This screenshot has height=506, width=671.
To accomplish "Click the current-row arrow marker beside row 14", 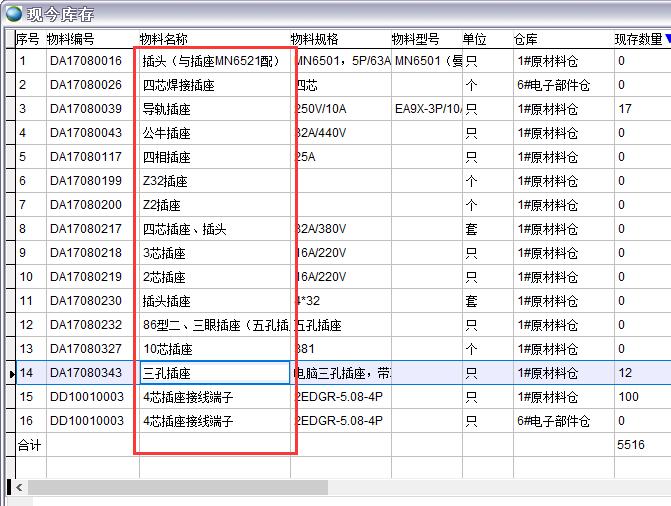I will click(11, 373).
